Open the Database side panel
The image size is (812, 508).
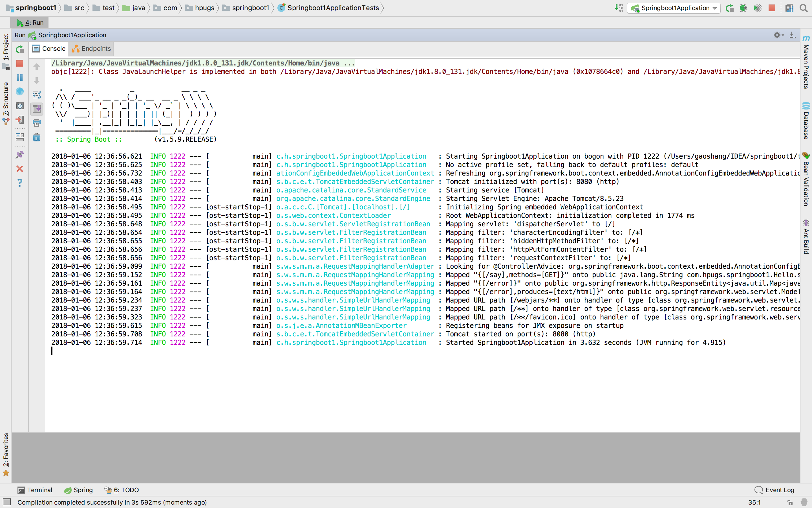(806, 121)
